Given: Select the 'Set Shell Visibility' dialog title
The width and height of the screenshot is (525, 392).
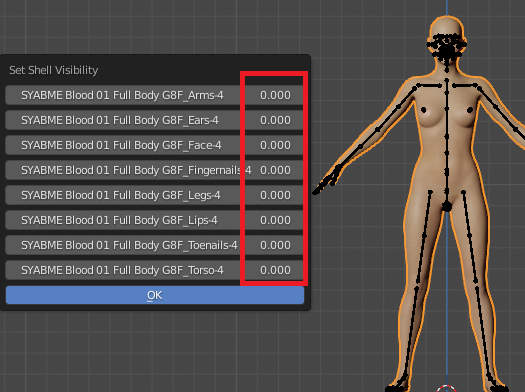Looking at the screenshot, I should pyautogui.click(x=54, y=70).
